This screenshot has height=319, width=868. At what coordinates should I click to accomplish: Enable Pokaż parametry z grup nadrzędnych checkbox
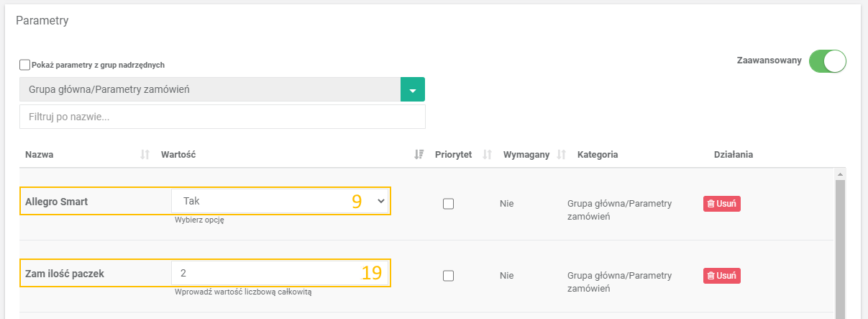tap(25, 65)
